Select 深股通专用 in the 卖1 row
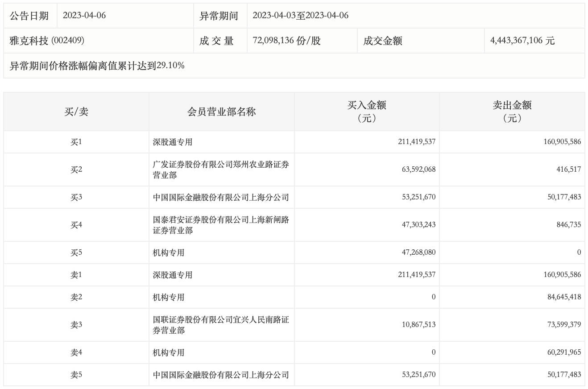 click(x=173, y=275)
